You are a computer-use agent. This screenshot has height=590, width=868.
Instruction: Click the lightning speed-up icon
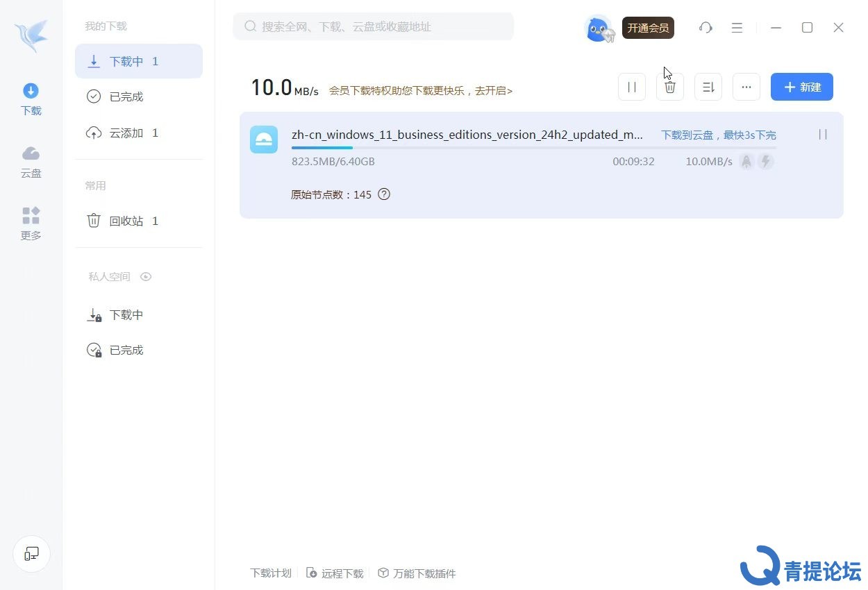(765, 162)
